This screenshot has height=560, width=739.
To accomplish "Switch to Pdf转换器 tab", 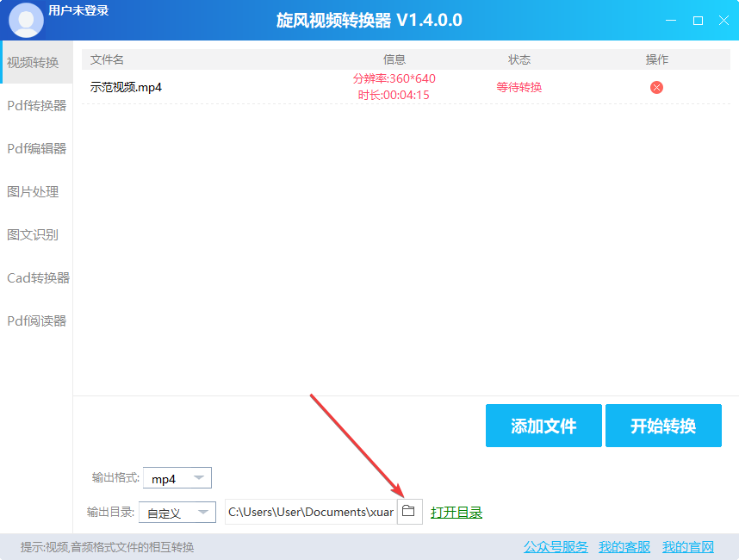I will point(36,106).
